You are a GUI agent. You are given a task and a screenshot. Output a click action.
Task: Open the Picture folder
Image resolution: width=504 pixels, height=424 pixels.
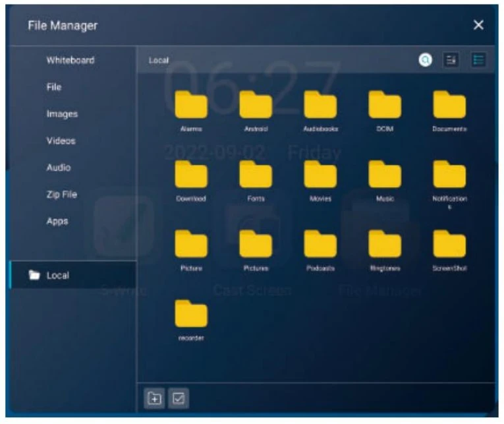(191, 245)
